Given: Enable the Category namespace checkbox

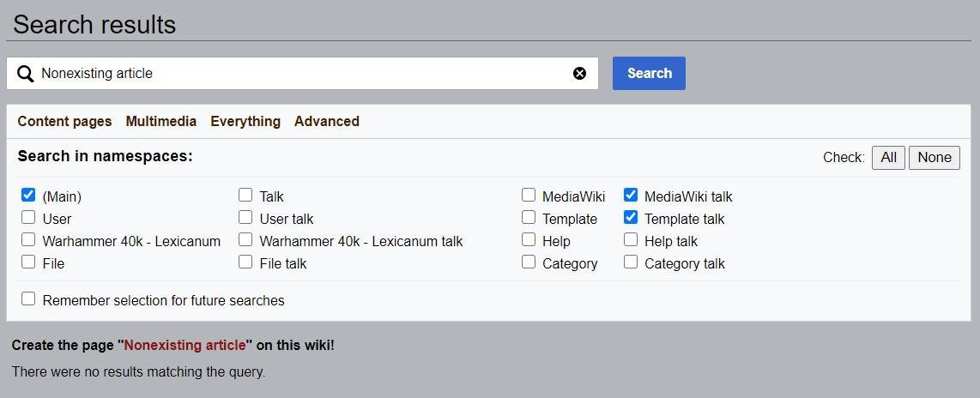Looking at the screenshot, I should coord(529,262).
